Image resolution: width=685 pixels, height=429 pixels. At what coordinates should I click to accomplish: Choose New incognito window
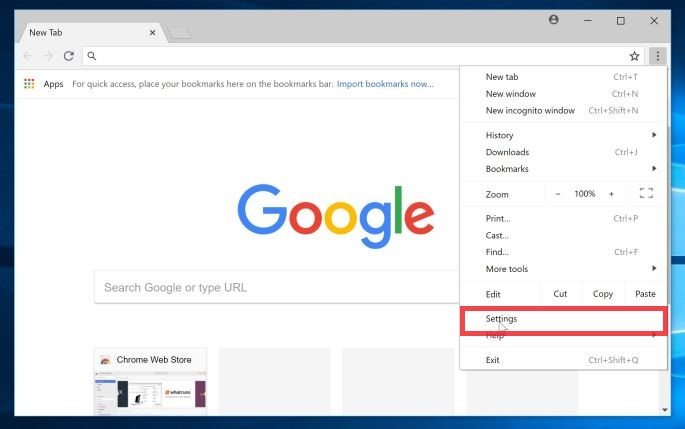[x=563, y=111]
